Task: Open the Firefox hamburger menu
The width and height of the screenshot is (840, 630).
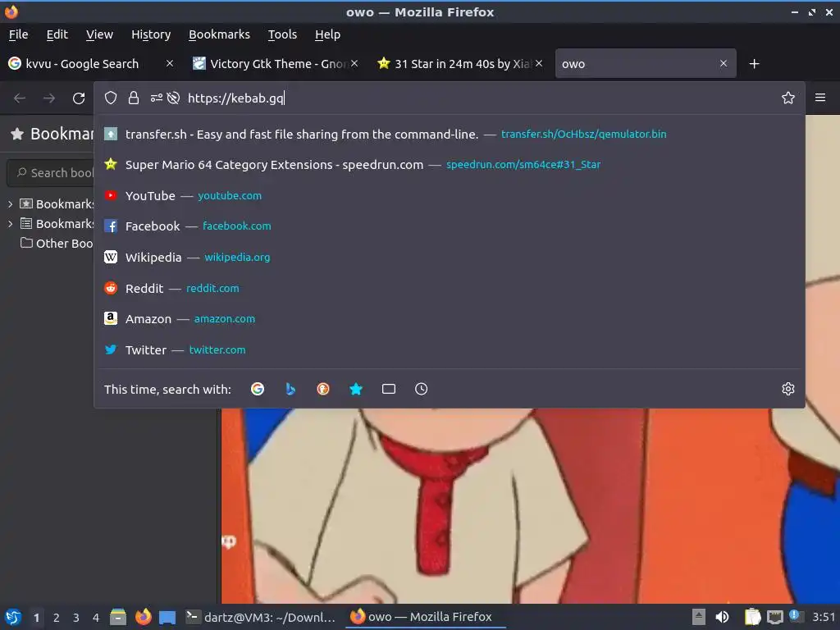Action: pos(820,98)
